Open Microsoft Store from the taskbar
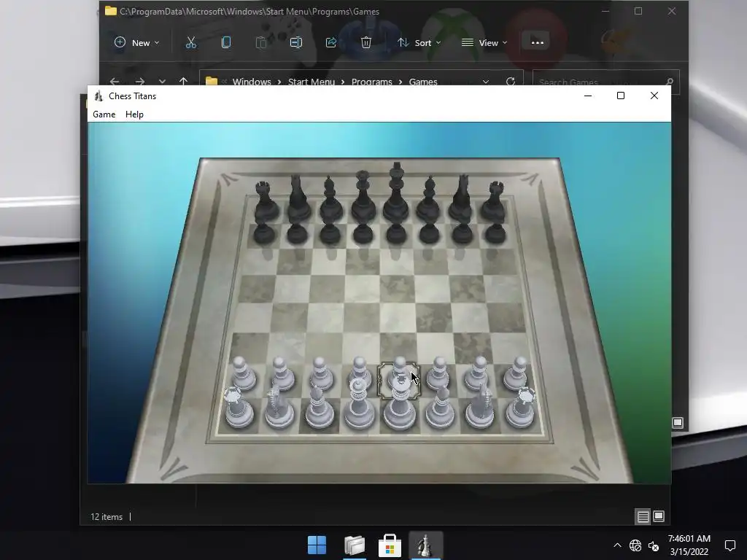This screenshot has height=560, width=747. (390, 545)
